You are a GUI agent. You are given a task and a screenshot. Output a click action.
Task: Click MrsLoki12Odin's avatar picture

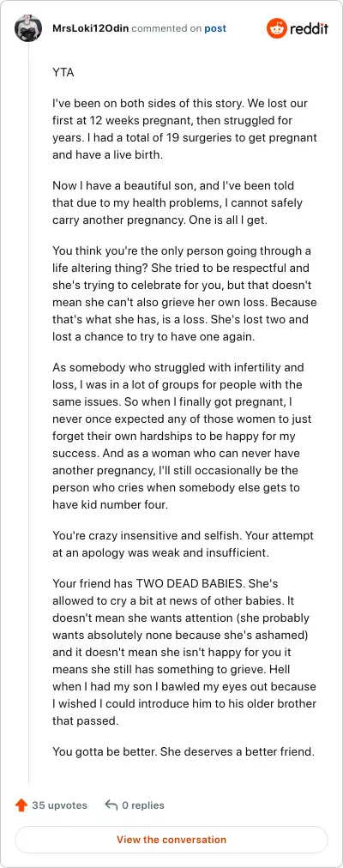pos(28,28)
